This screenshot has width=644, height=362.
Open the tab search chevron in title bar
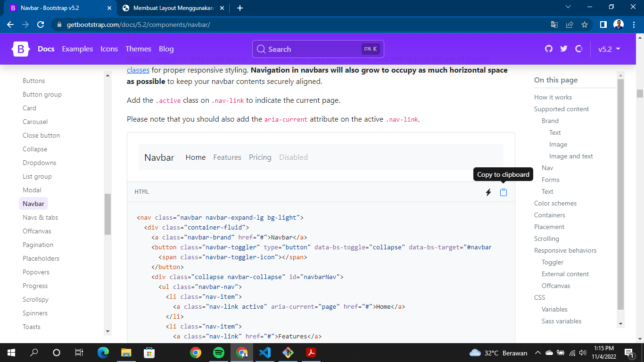point(568,7)
